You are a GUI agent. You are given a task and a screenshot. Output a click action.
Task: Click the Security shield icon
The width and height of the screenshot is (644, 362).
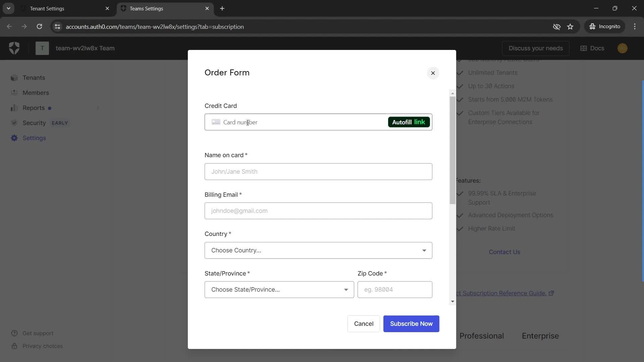(14, 123)
